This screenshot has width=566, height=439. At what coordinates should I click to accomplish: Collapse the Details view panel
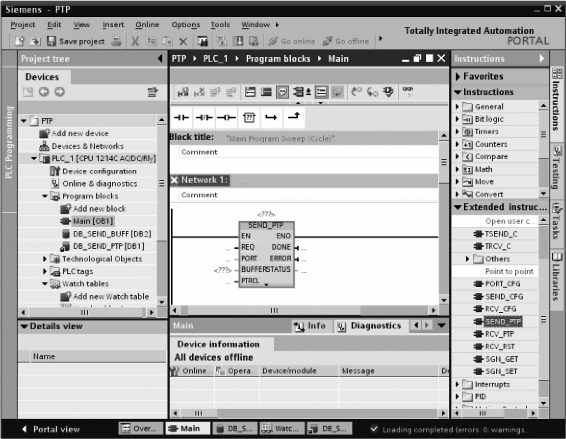click(x=24, y=326)
